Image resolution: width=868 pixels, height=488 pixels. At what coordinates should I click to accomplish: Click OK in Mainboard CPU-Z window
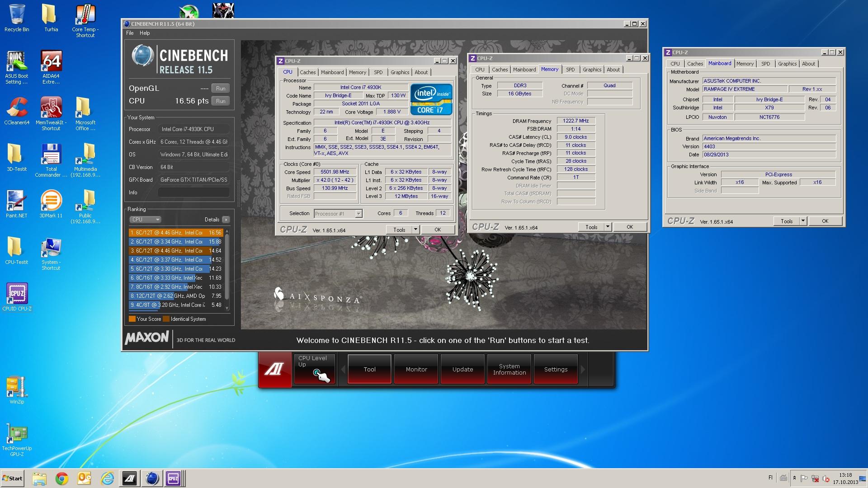[x=825, y=221]
